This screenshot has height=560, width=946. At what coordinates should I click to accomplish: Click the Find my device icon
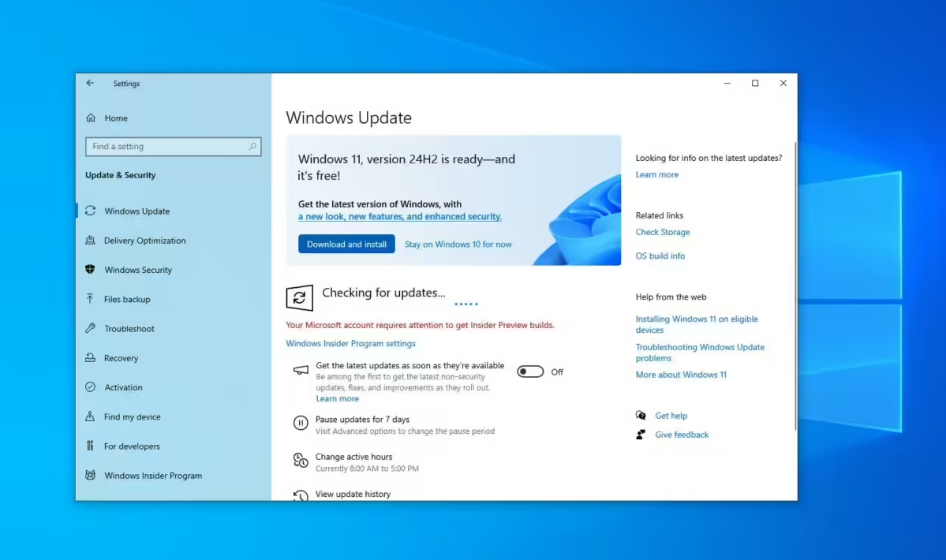click(90, 416)
